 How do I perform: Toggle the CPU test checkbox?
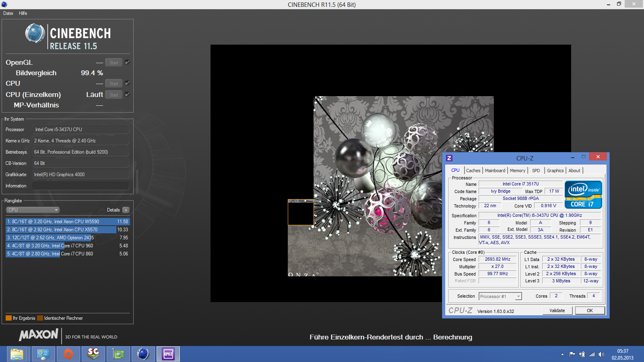tap(127, 83)
